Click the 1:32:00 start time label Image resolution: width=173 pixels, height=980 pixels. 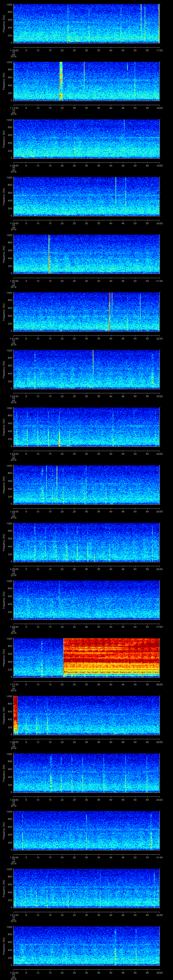(x=14, y=972)
